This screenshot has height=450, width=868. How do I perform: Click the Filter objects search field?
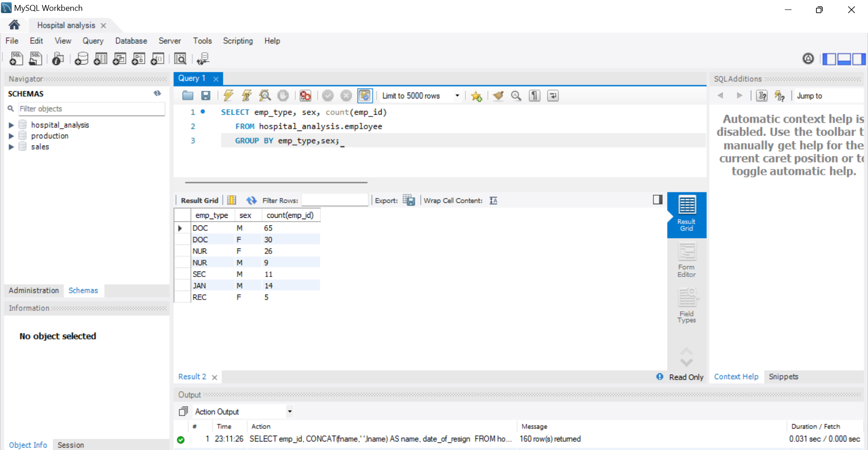pyautogui.click(x=91, y=108)
